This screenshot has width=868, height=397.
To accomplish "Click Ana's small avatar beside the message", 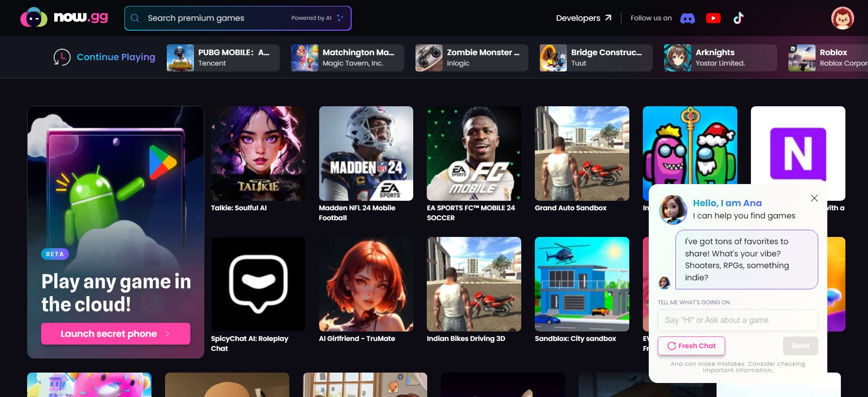I will (664, 283).
